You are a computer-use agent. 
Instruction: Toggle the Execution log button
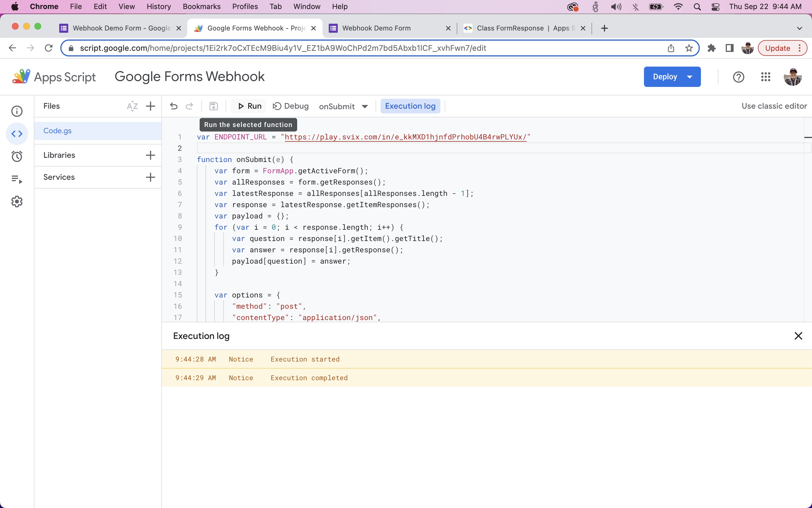tap(410, 106)
